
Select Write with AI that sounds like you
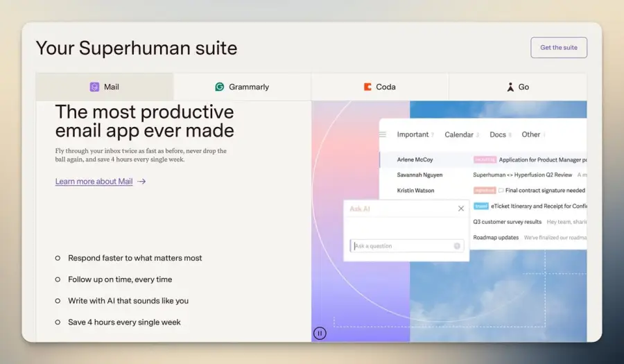128,301
